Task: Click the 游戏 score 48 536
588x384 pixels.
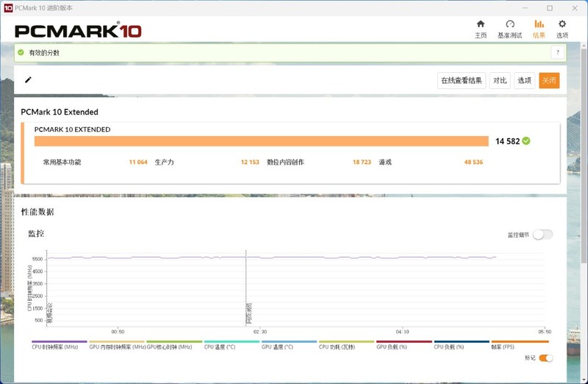Action: click(473, 162)
